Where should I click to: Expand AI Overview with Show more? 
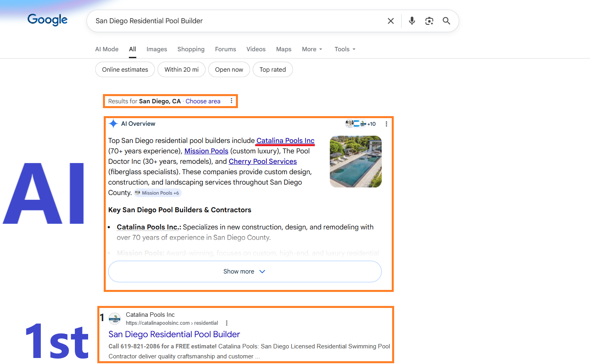(244, 271)
